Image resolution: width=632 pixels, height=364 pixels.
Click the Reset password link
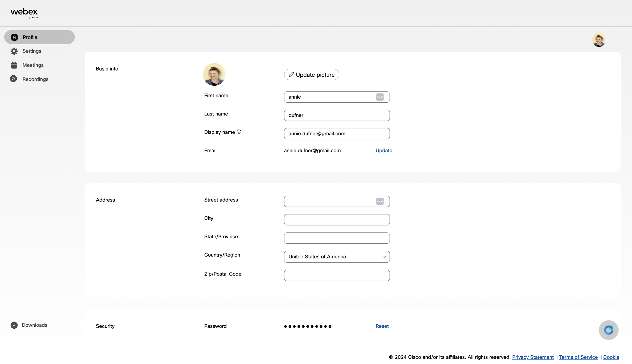[x=382, y=326]
